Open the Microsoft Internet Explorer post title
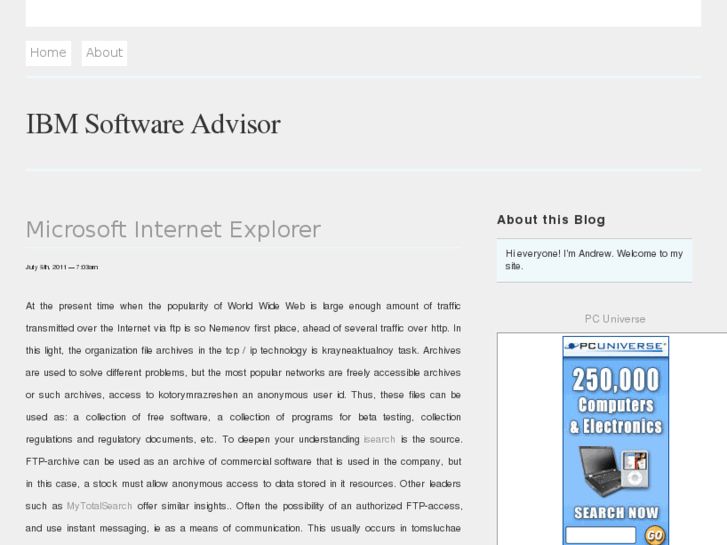The image size is (727, 545). pos(173,230)
